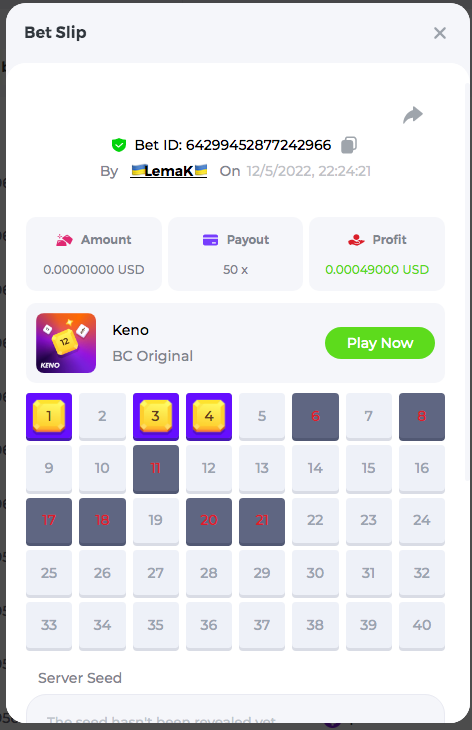Close the Bet Slip dialog
The height and width of the screenshot is (730, 472).
tap(440, 33)
